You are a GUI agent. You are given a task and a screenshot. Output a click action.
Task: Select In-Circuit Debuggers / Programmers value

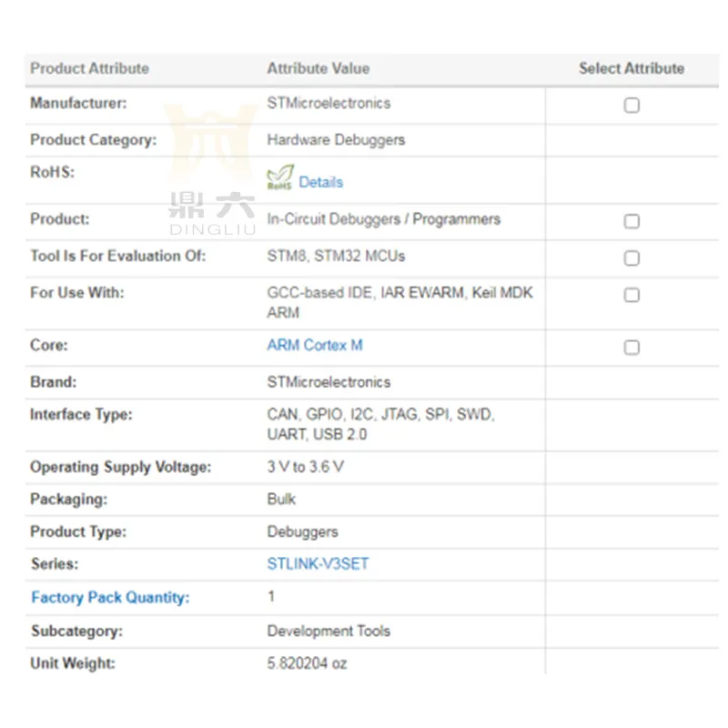pyautogui.click(x=384, y=219)
